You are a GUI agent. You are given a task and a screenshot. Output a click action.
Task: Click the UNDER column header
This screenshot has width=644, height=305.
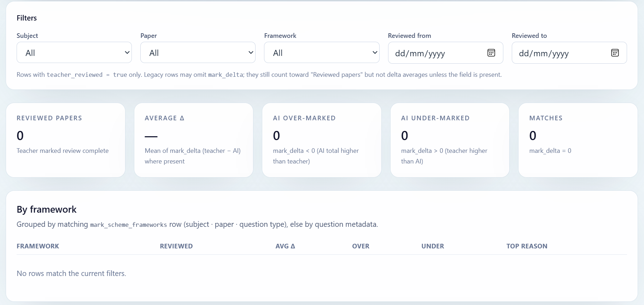click(433, 246)
